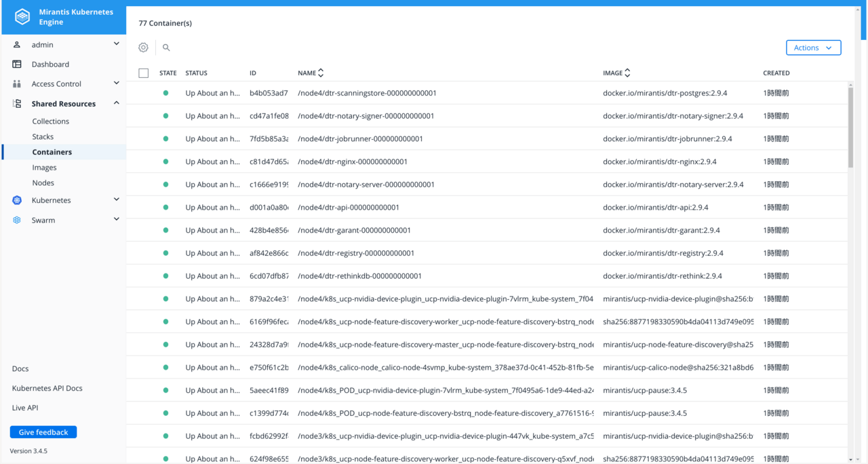The image size is (868, 464).
Task: Expand the Access Control section chevron
Action: [117, 83]
